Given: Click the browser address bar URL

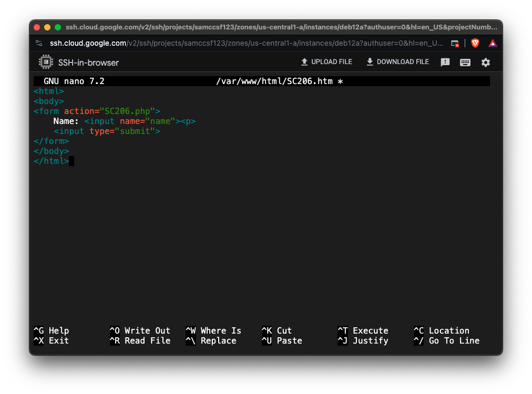Looking at the screenshot, I should tap(246, 43).
